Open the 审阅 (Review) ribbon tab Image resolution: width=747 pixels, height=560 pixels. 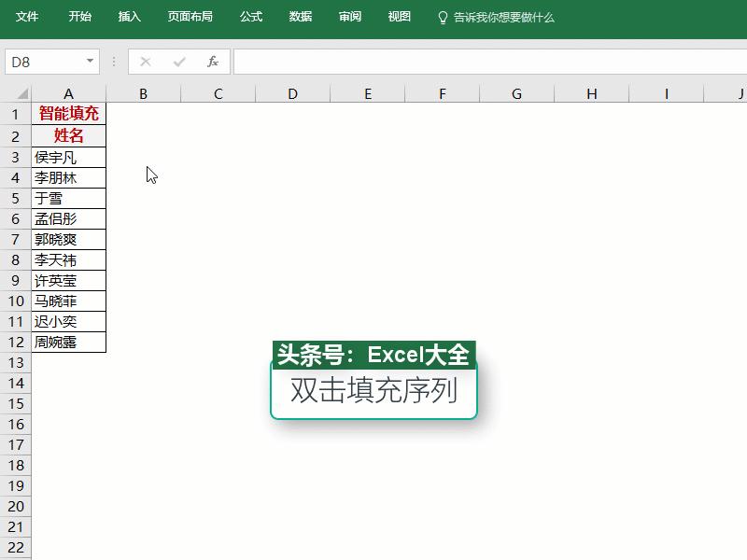click(x=349, y=16)
